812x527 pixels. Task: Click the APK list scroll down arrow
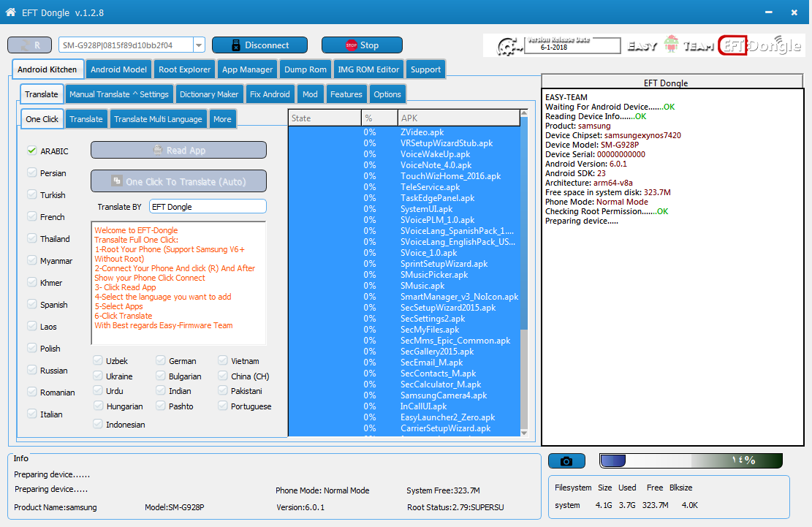point(524,433)
